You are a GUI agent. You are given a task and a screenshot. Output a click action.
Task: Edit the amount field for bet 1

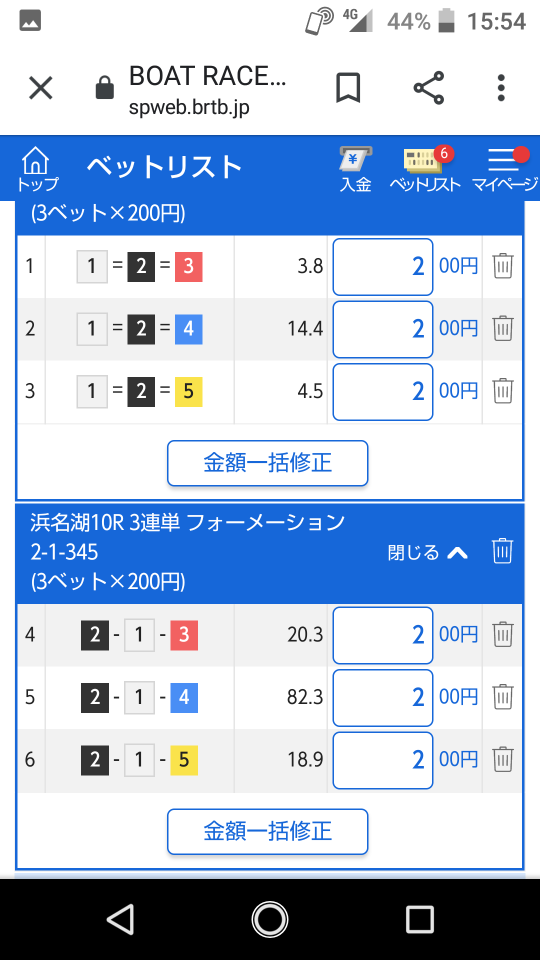click(383, 267)
